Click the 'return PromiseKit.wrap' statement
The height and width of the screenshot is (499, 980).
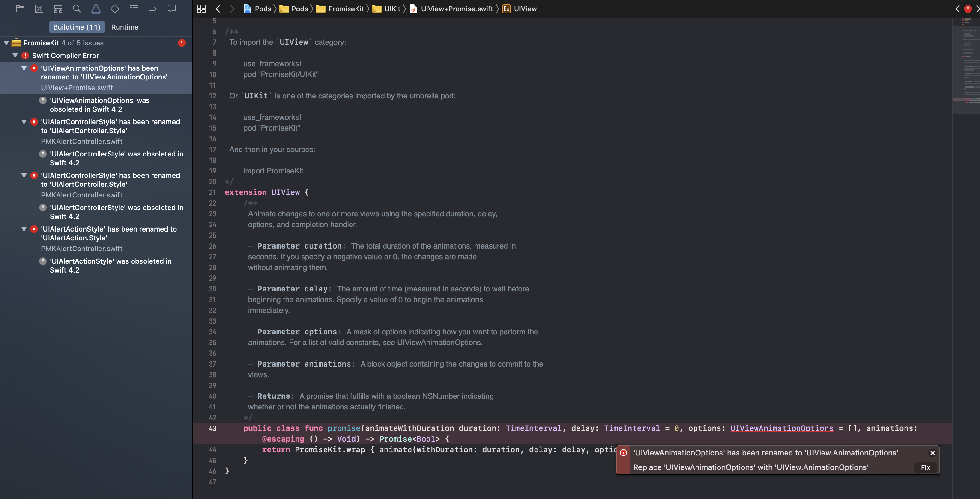click(x=313, y=449)
